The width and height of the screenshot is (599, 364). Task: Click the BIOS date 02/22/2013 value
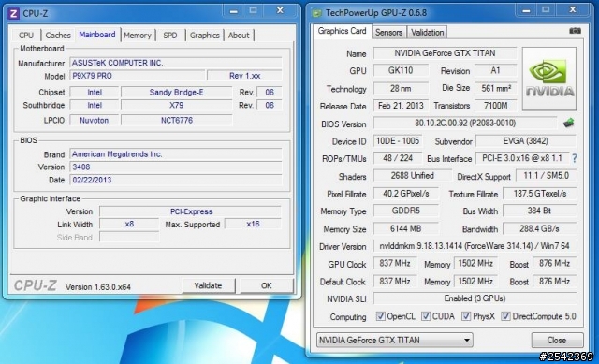point(176,180)
